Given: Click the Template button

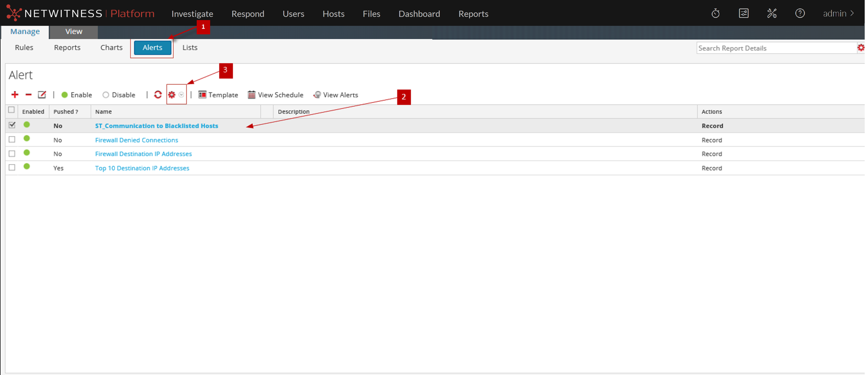Looking at the screenshot, I should 218,95.
